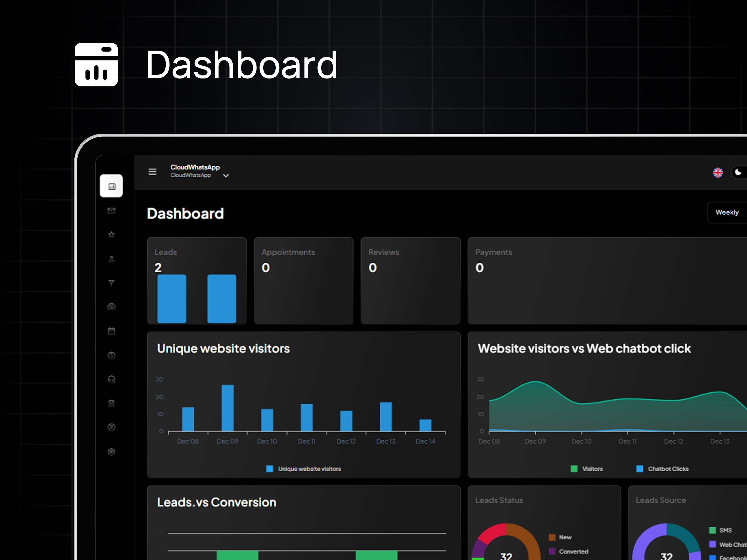Open the chatbot robot icon in sidebar

point(112,403)
